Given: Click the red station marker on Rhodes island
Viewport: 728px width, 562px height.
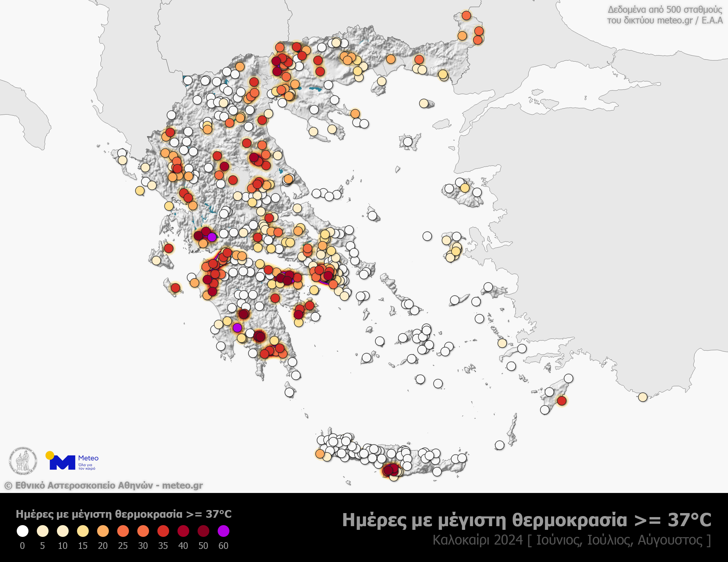Looking at the screenshot, I should (562, 400).
